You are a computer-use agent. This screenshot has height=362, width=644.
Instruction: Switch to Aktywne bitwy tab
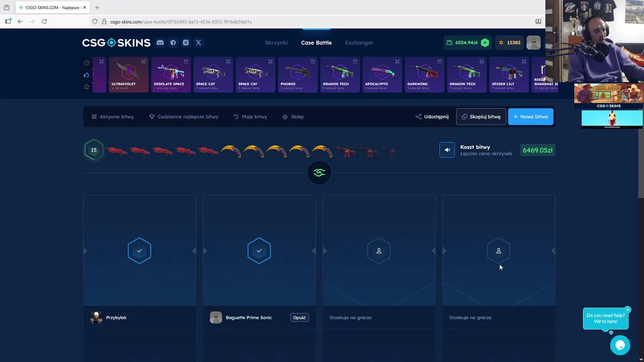pos(113,117)
